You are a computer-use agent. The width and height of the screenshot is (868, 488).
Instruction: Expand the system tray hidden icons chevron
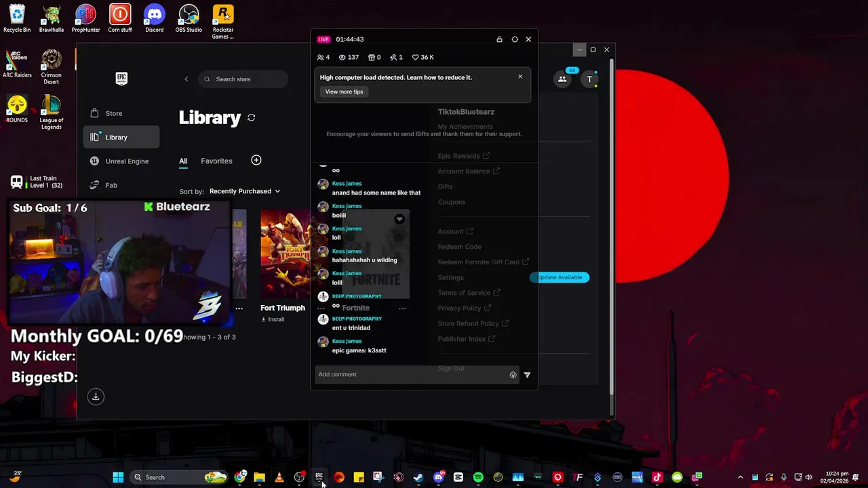coord(740,477)
